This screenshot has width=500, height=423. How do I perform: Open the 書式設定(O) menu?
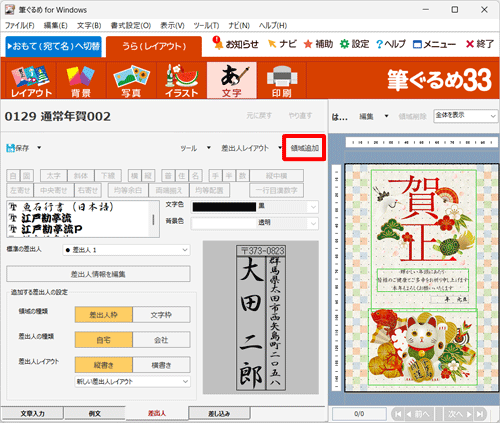coord(131,26)
